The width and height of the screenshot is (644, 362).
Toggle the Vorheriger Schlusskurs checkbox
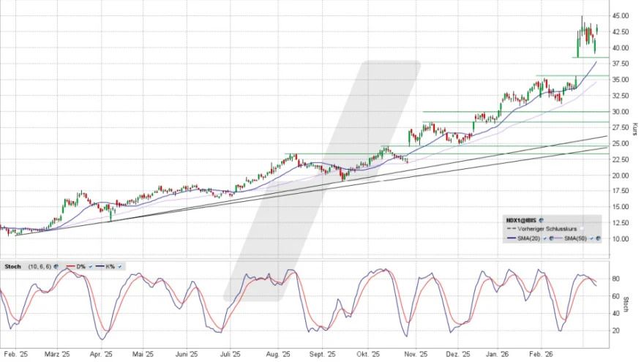[x=583, y=229]
